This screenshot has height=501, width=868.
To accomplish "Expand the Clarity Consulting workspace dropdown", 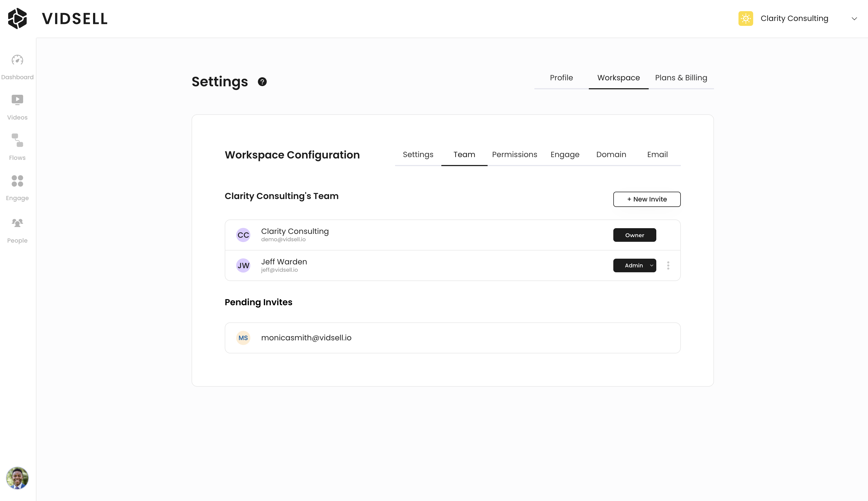I will pos(854,19).
